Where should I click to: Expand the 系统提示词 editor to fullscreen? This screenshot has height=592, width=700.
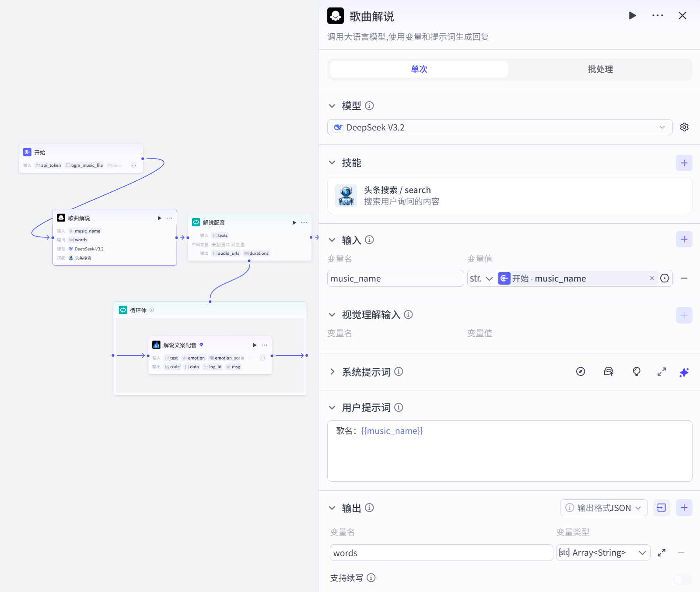tap(662, 372)
